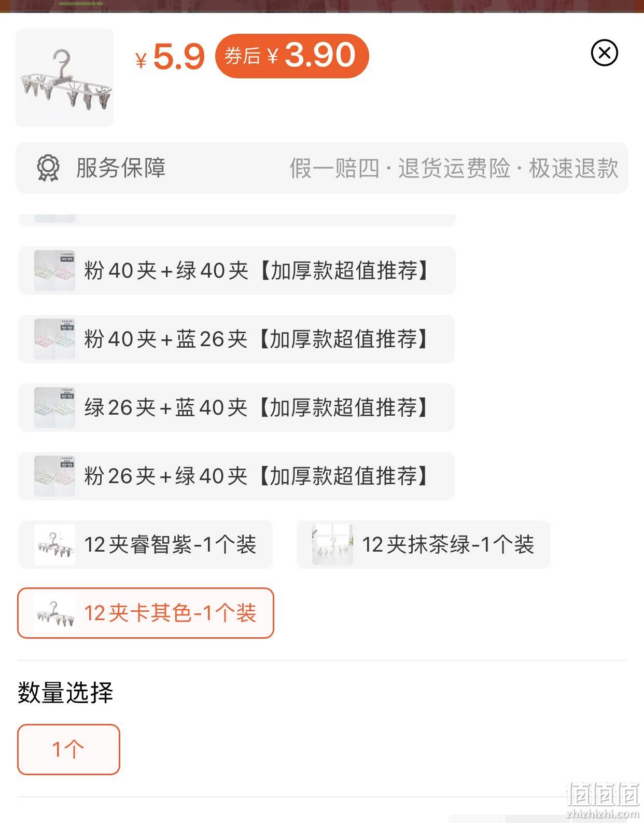Screen dimensions: 644x823
Task: Select 粉40夹+绿40夹 option
Action: pyautogui.click(x=237, y=271)
